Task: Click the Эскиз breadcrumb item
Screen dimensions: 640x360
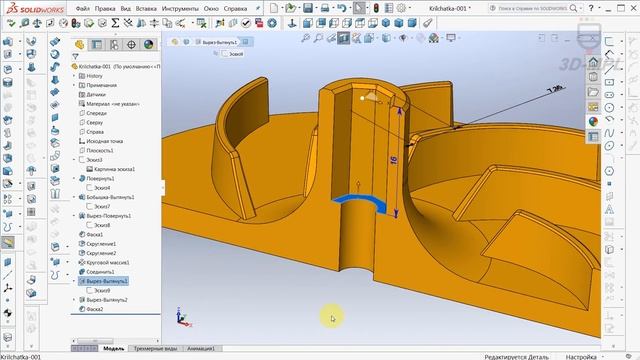Action: coord(233,54)
